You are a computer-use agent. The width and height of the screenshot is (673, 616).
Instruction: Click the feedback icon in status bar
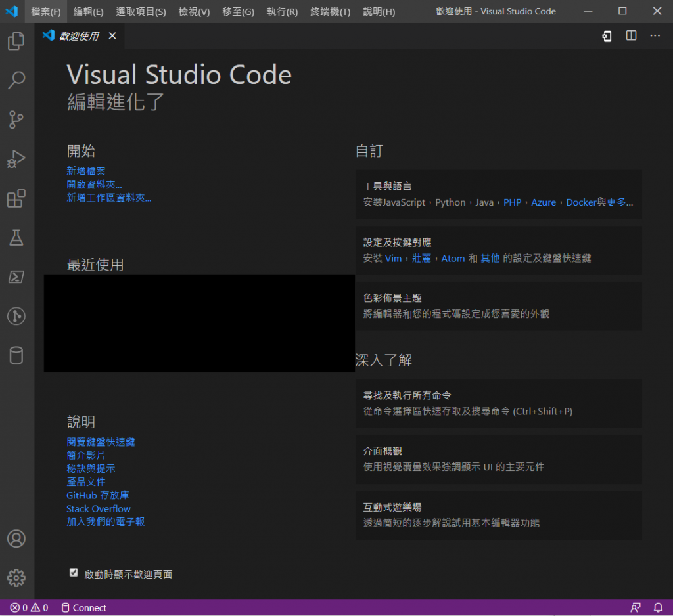coord(636,608)
